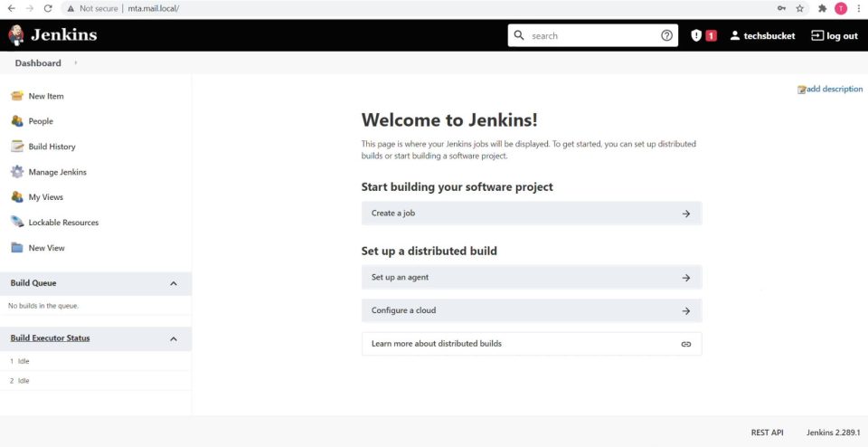
Task: Click the log out door icon
Action: pyautogui.click(x=817, y=35)
